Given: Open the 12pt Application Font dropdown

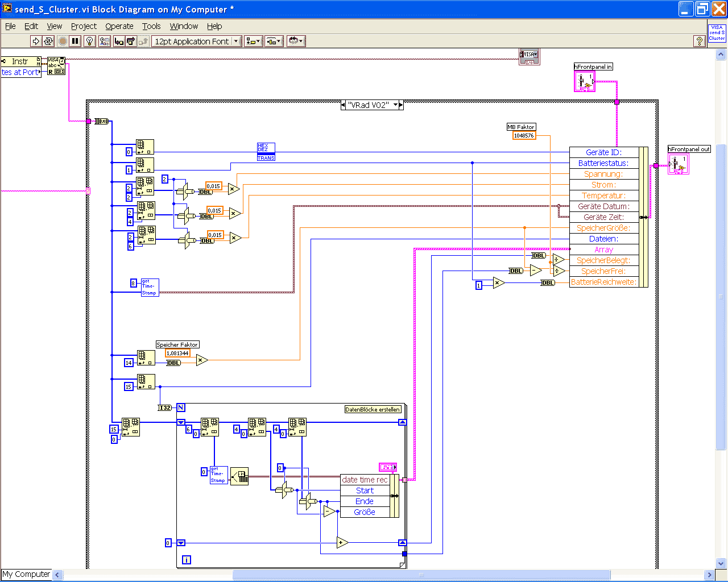Looking at the screenshot, I should tap(197, 41).
